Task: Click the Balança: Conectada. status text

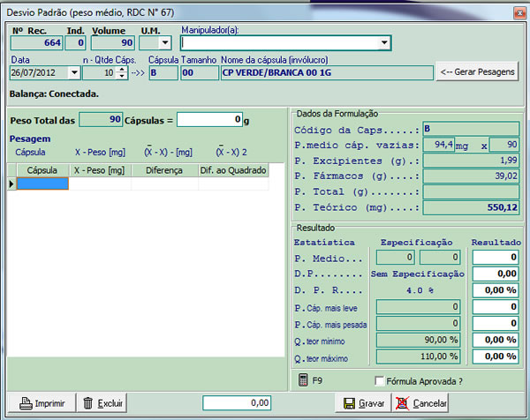Action: [x=54, y=94]
